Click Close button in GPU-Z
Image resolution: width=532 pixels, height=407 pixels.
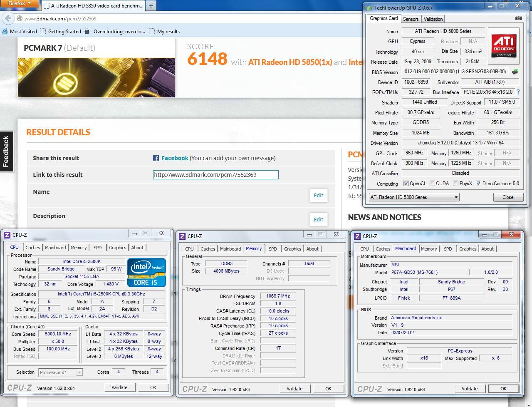tap(508, 197)
